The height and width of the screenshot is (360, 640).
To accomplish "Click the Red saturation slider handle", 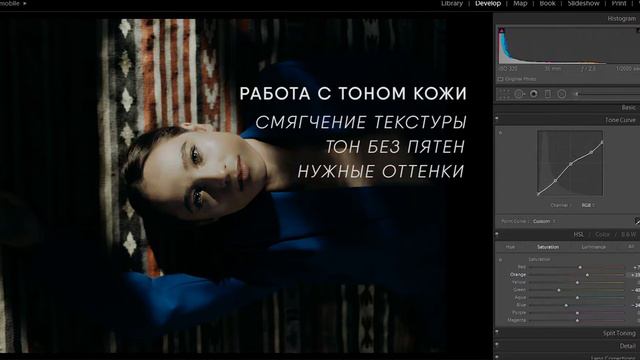I will point(580,267).
